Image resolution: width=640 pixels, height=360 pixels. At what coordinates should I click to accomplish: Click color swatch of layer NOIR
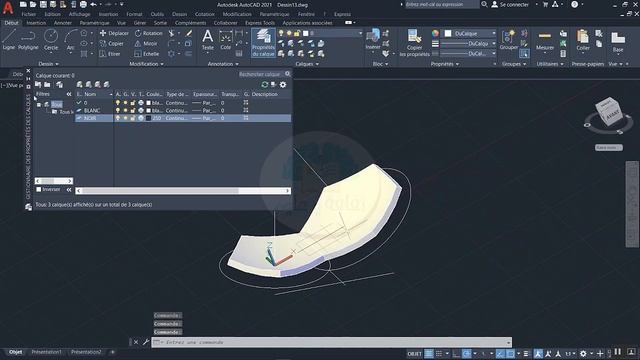149,118
